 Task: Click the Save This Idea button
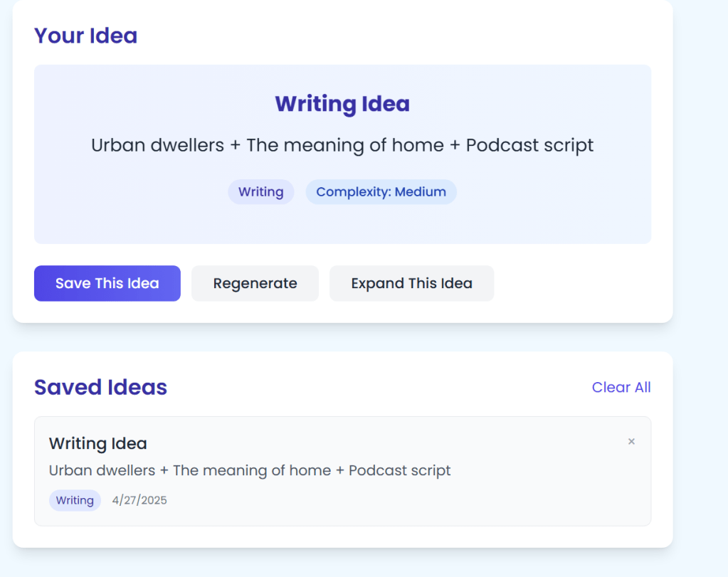tap(107, 283)
